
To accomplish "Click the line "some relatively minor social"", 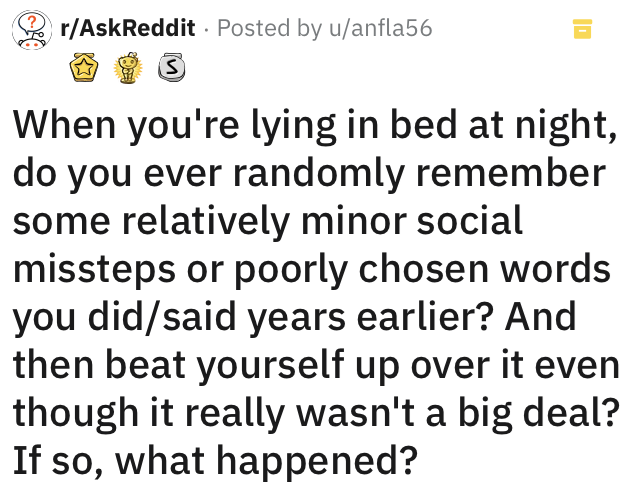I will (x=268, y=221).
